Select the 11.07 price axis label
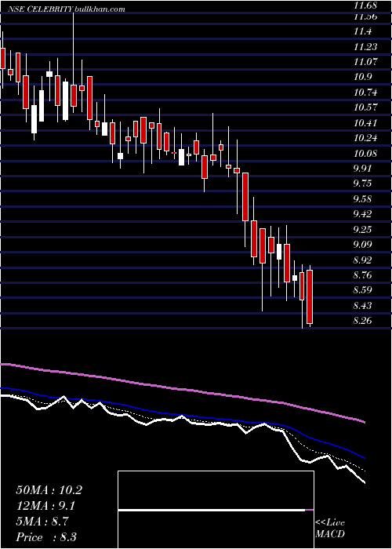 [x=365, y=62]
